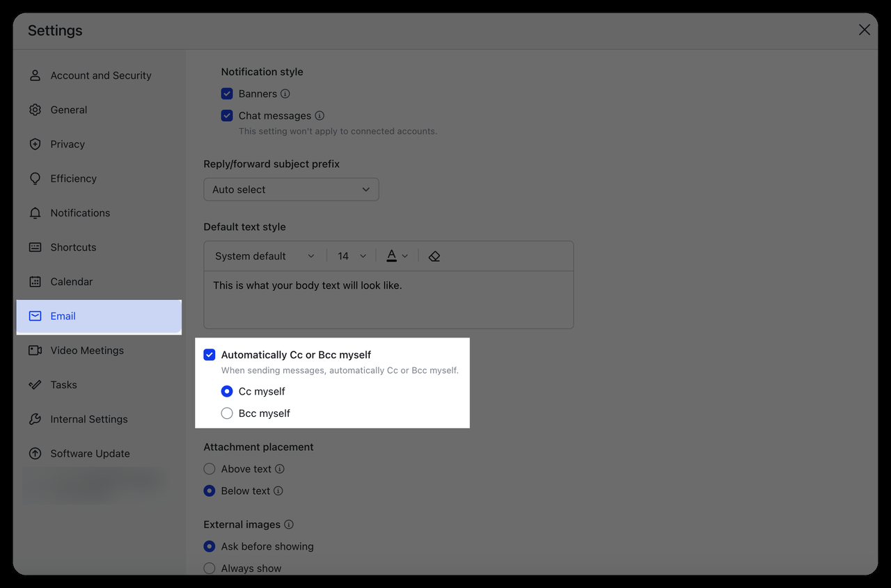The height and width of the screenshot is (588, 891).
Task: Click the text color A swatch
Action: point(391,256)
